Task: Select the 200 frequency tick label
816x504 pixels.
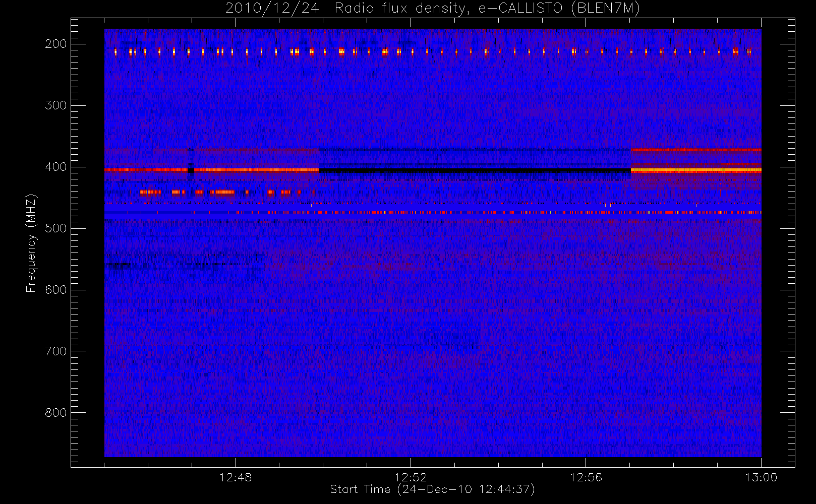Action: click(56, 44)
